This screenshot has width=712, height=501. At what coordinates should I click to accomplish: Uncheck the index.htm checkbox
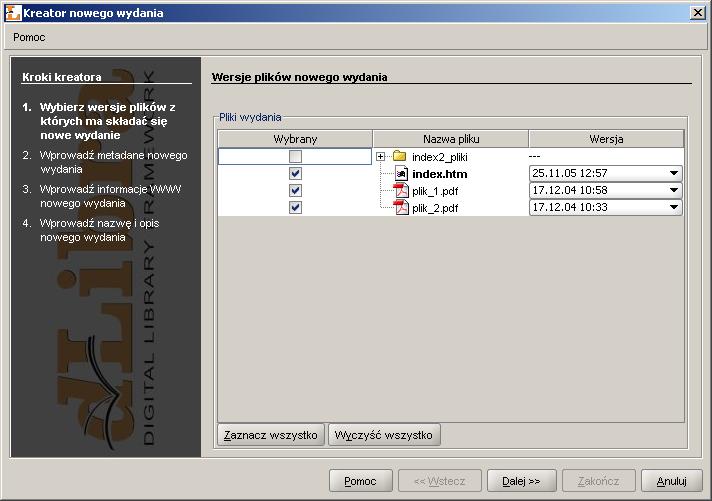[x=295, y=174]
